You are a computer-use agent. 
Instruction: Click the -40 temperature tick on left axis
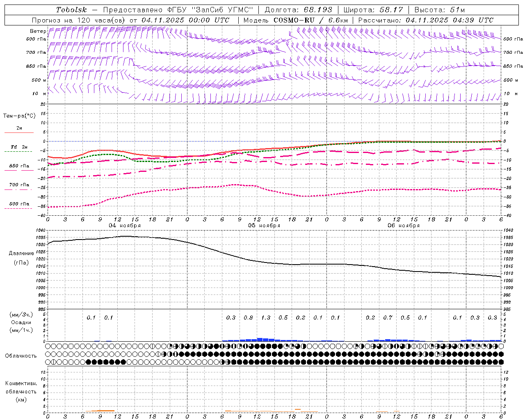tap(42, 215)
